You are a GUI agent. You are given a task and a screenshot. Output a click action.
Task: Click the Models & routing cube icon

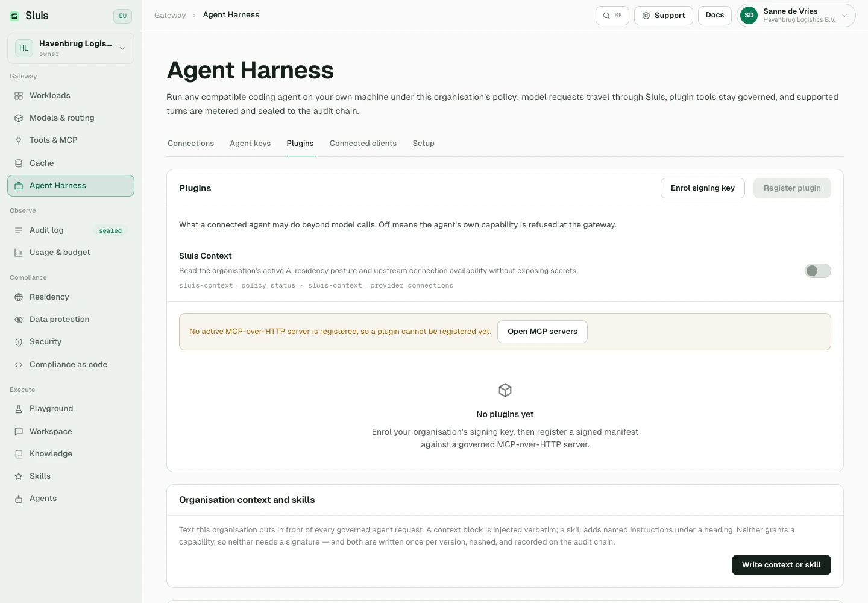click(x=19, y=118)
